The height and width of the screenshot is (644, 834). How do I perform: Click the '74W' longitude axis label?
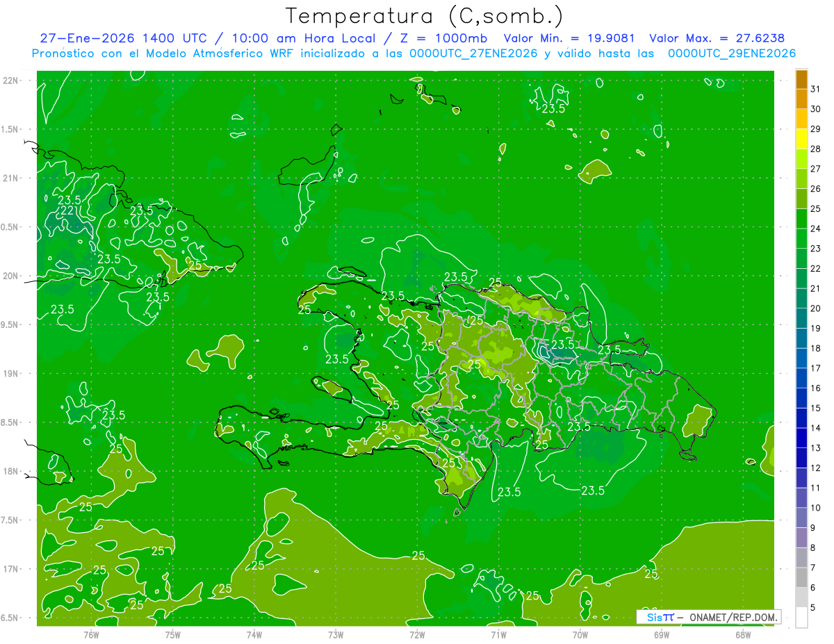pyautogui.click(x=254, y=635)
